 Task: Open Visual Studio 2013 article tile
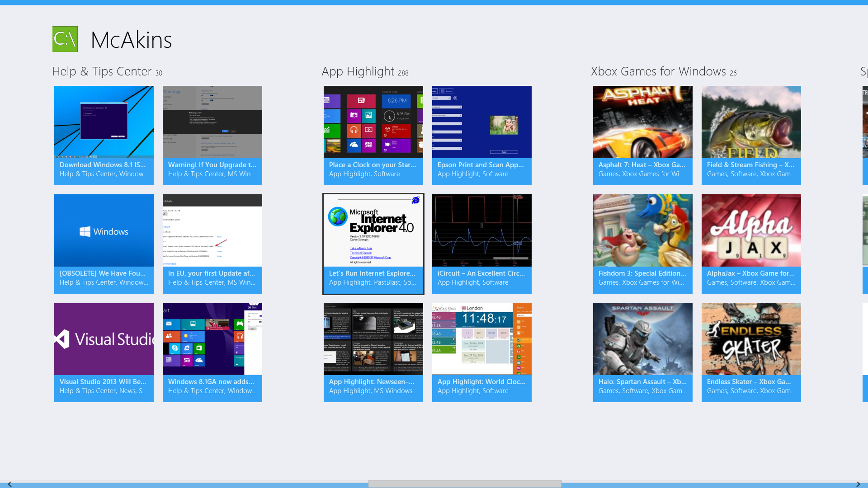tap(104, 352)
